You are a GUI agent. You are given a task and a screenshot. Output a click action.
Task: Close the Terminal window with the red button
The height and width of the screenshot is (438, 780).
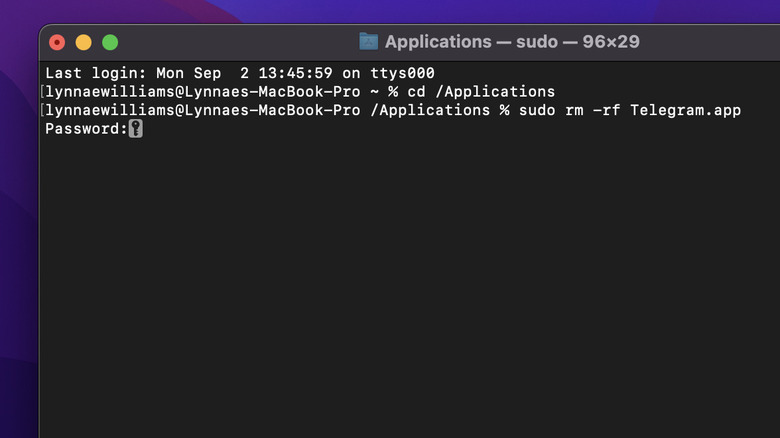(x=57, y=42)
